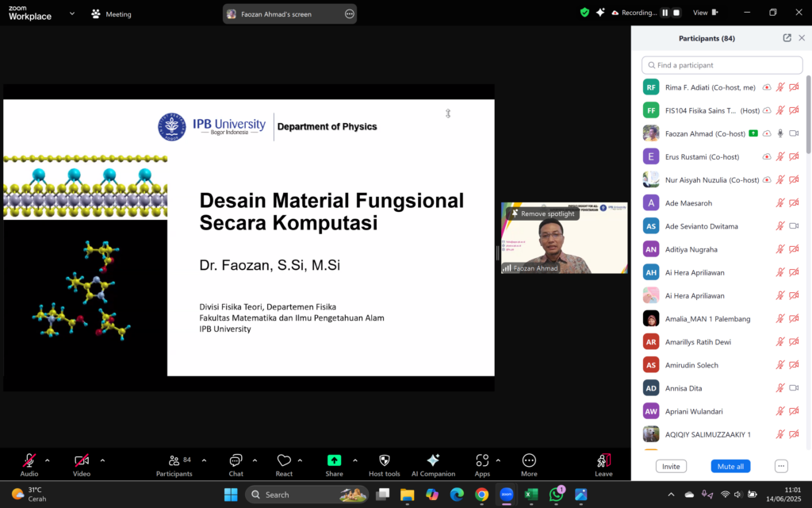This screenshot has width=812, height=508.
Task: Expand the Audio options arrow
Action: (47, 460)
